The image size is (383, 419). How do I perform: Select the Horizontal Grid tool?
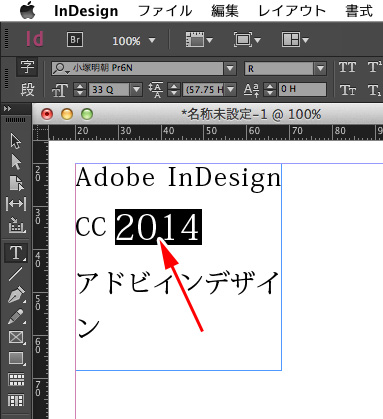[x=16, y=379]
